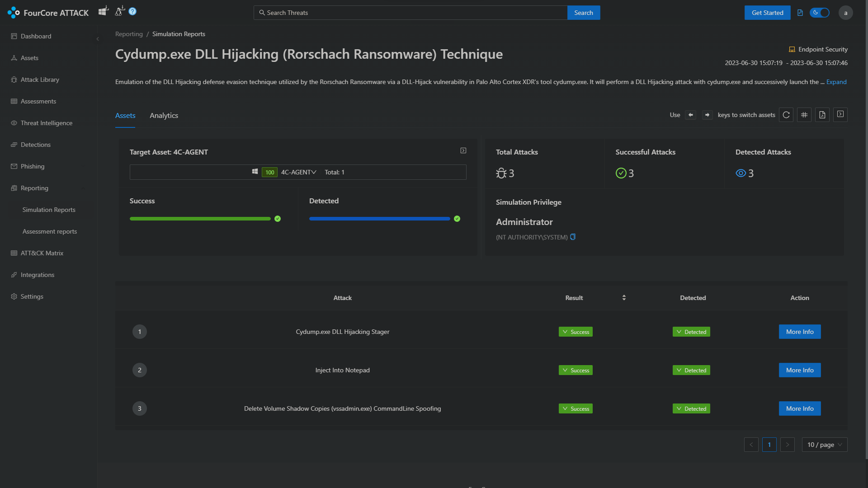Expand the Target Asset card icon
868x488 pixels.
click(x=463, y=150)
